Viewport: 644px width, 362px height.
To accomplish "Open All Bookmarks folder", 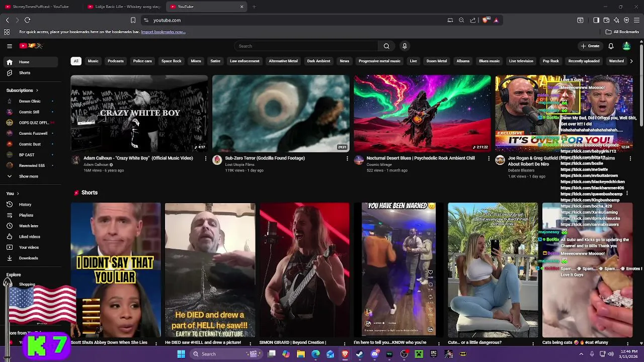I will 622,32.
